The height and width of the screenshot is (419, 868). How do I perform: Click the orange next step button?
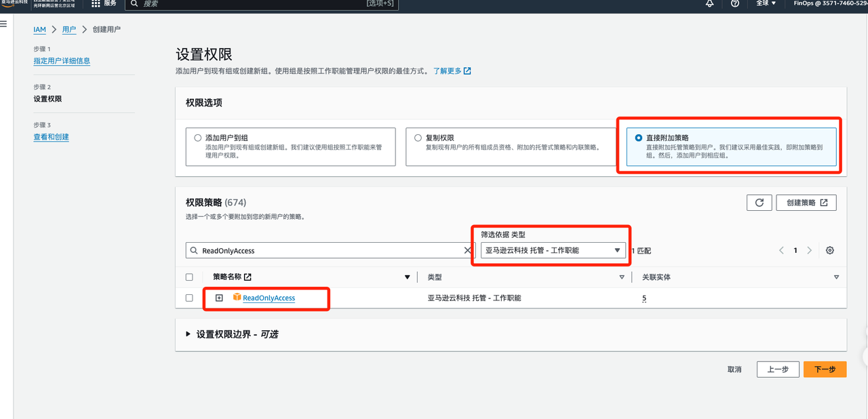click(x=825, y=370)
